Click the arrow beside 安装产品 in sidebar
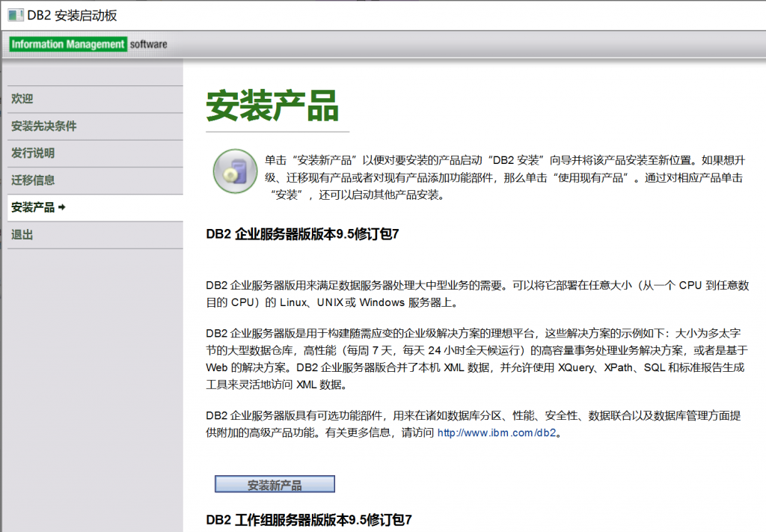This screenshot has height=532, width=766. point(61,207)
